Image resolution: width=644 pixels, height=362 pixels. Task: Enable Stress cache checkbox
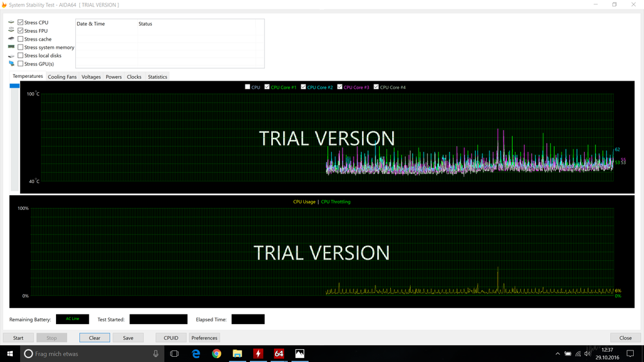(x=21, y=39)
